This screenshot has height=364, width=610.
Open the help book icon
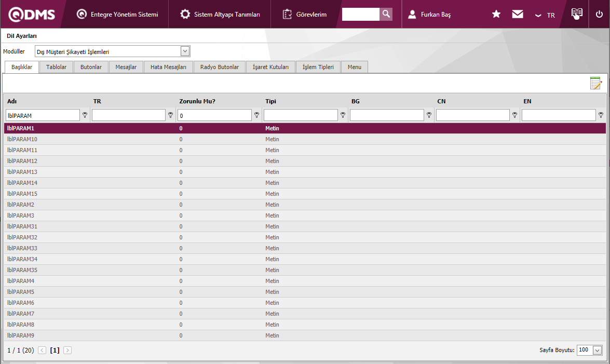tap(576, 14)
